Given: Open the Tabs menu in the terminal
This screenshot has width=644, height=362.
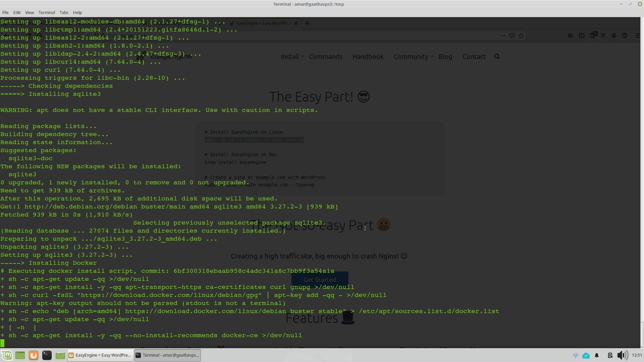Looking at the screenshot, I should click(x=64, y=12).
